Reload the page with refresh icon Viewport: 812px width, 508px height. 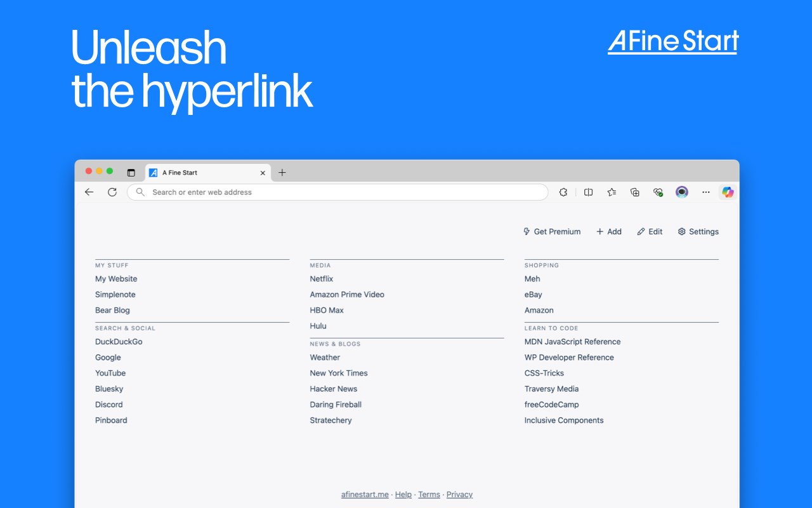(112, 192)
